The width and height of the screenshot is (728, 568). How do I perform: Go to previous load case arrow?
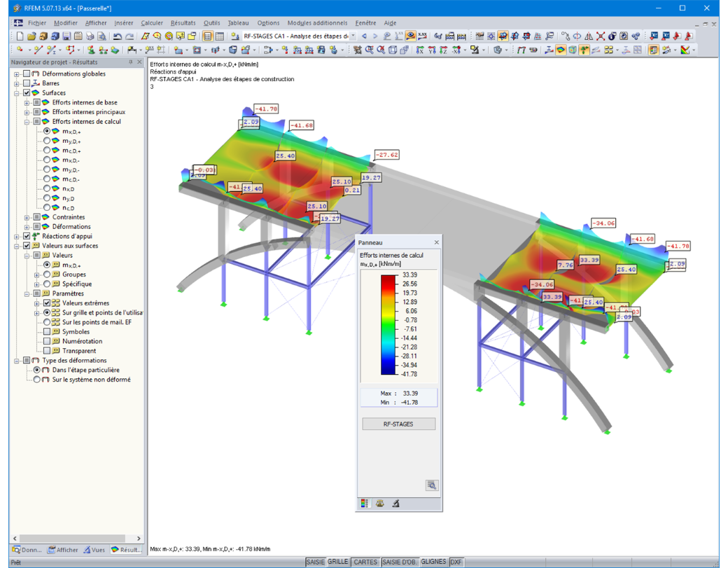click(x=364, y=36)
